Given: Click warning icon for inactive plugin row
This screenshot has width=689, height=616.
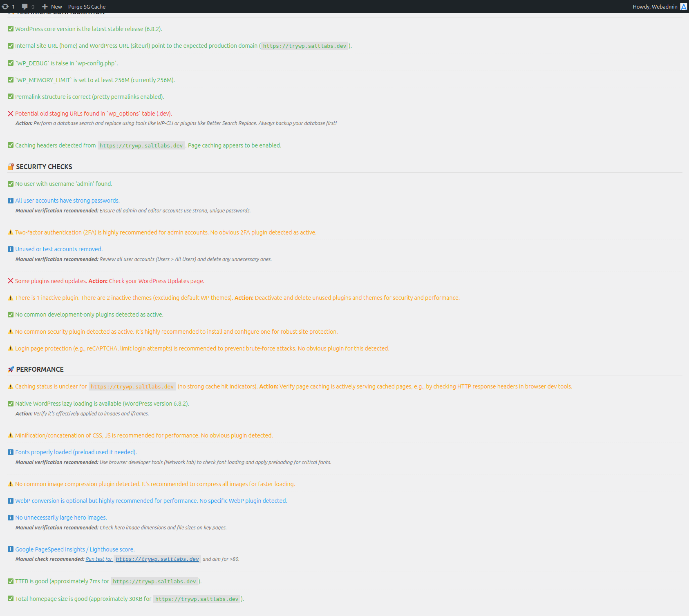Looking at the screenshot, I should pyautogui.click(x=11, y=298).
